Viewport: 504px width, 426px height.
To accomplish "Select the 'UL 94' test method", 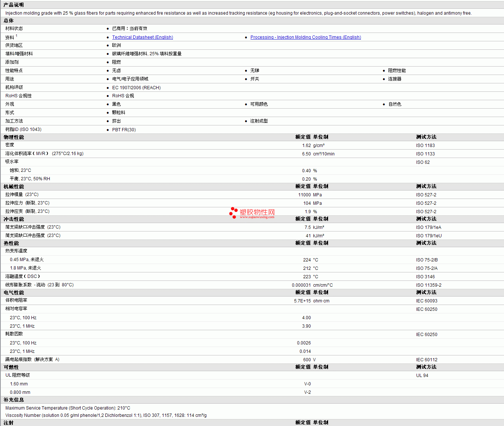I will pos(422,376).
